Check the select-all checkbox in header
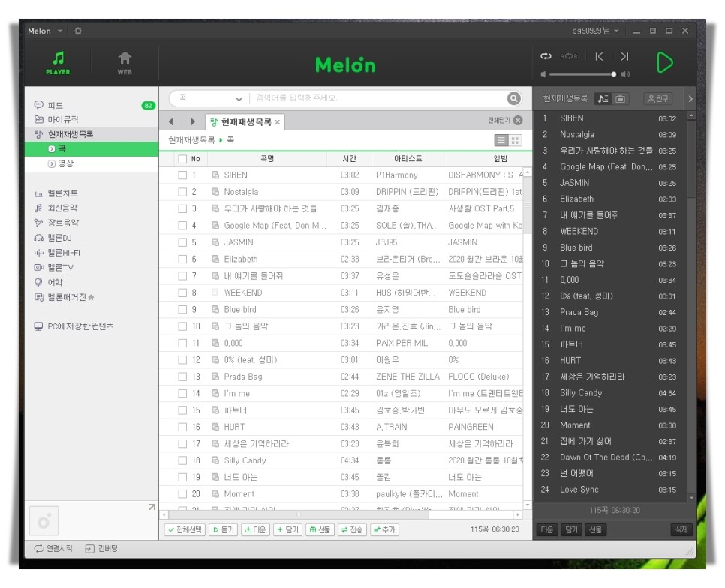 [x=182, y=159]
